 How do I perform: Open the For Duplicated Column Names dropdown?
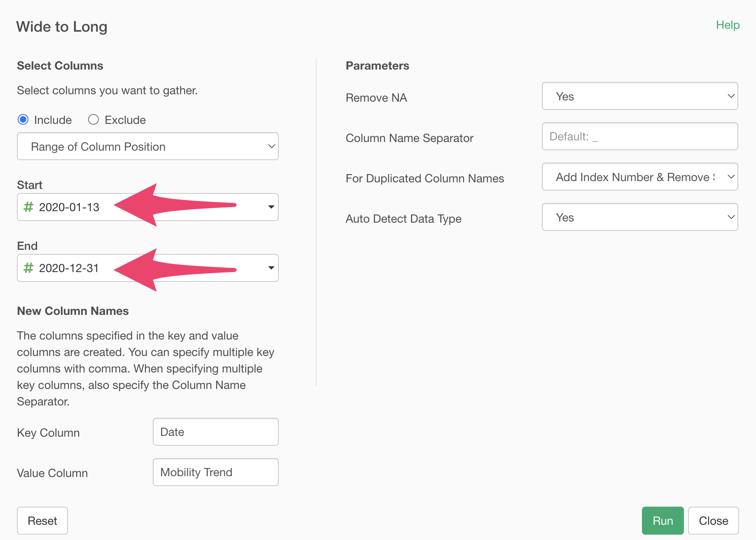tap(639, 177)
